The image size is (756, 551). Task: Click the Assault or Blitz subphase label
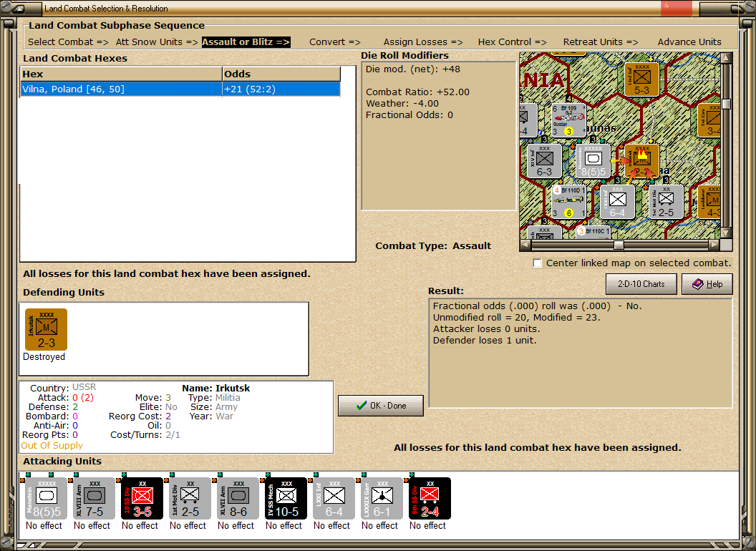click(x=246, y=42)
